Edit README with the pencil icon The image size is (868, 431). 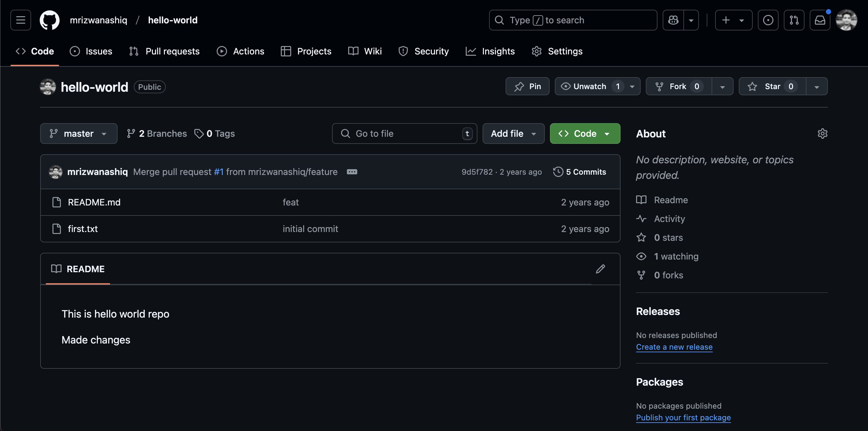pos(600,269)
